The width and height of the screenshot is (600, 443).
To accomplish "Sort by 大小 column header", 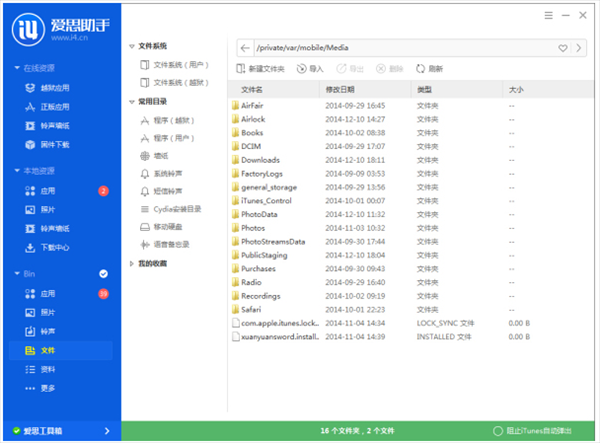I will click(x=549, y=90).
